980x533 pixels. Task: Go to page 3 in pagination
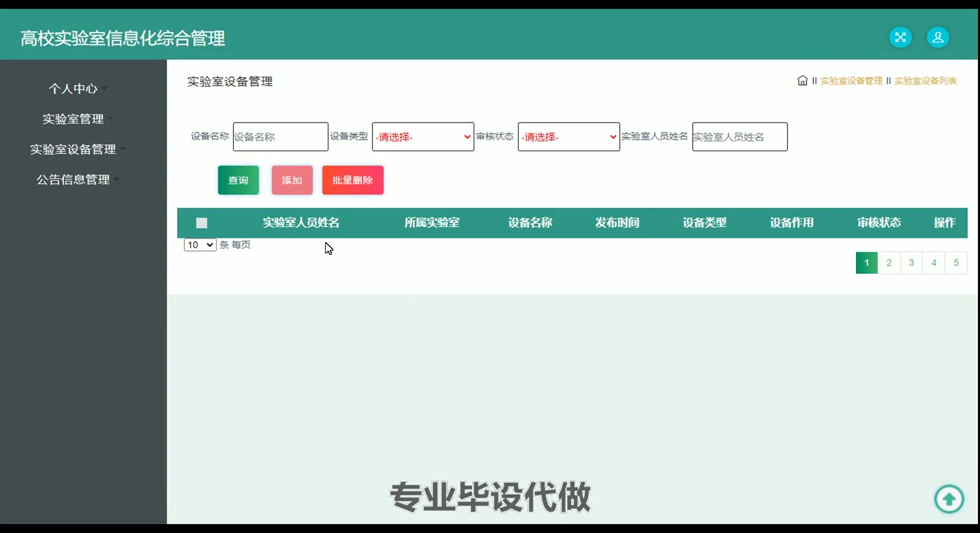click(x=911, y=263)
